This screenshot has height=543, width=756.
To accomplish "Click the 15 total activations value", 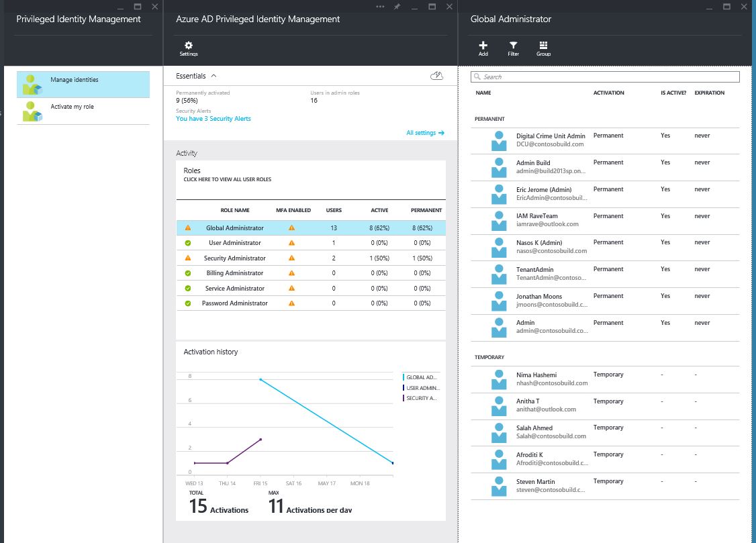I will (x=198, y=506).
